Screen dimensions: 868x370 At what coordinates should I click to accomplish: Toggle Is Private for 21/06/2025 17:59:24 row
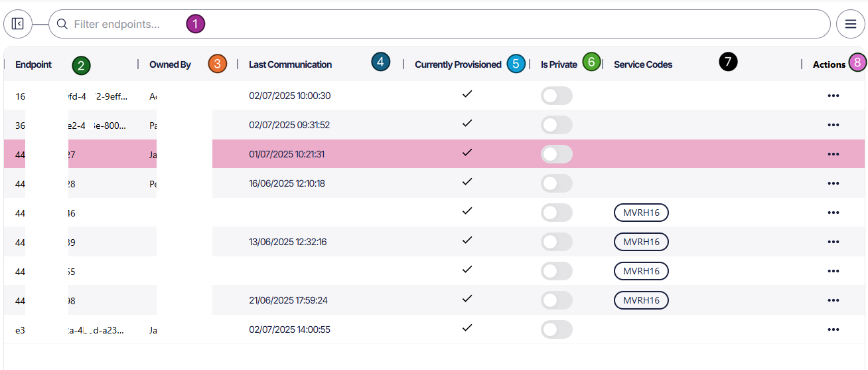click(556, 300)
